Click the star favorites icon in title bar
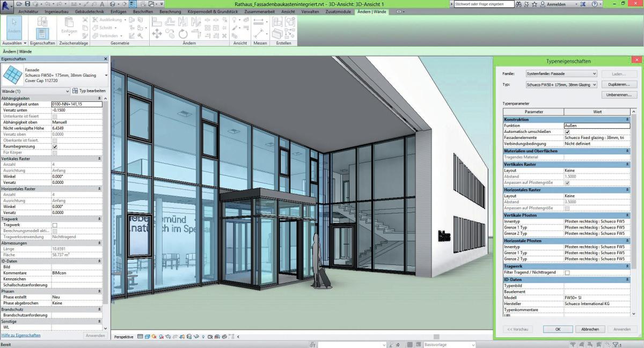The width and height of the screenshot is (644, 348). click(x=534, y=4)
